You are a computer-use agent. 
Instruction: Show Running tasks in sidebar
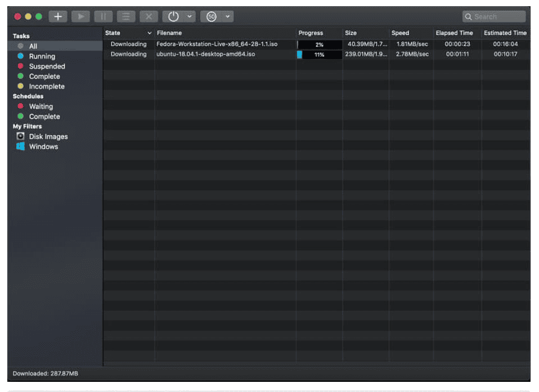42,56
